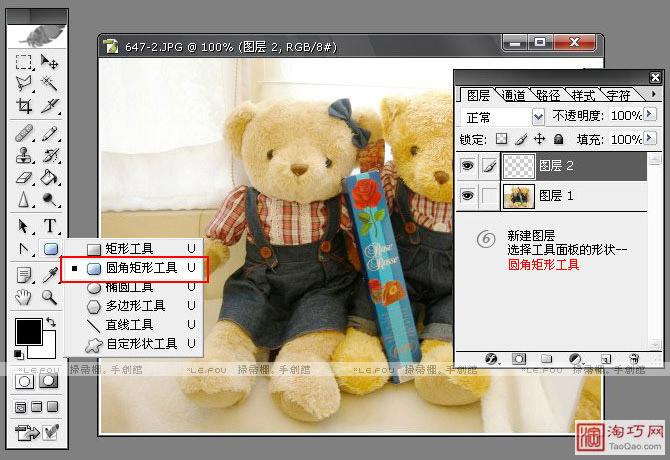Click the shape tool button in the toolbox
Screen dimensions: 670x460
[50, 249]
